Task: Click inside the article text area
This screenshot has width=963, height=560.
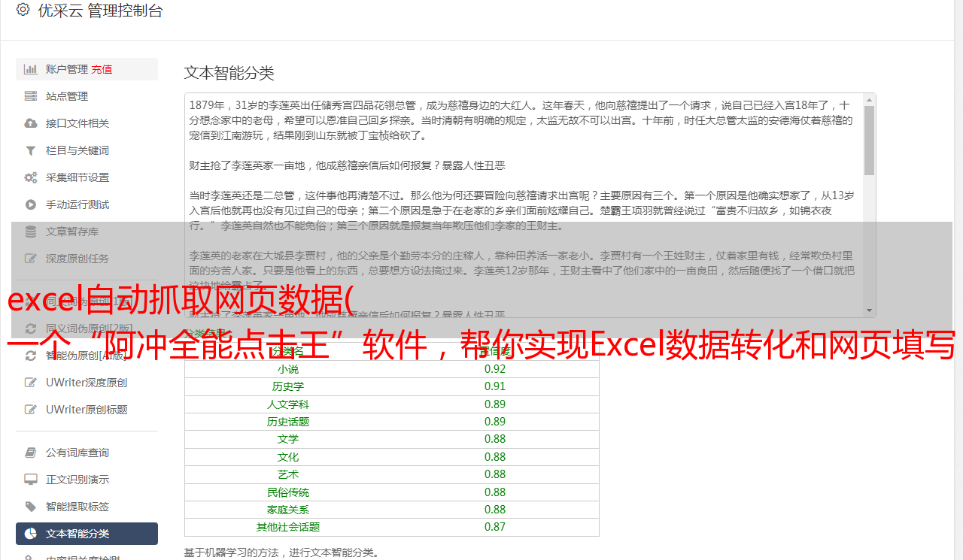Action: click(x=524, y=205)
